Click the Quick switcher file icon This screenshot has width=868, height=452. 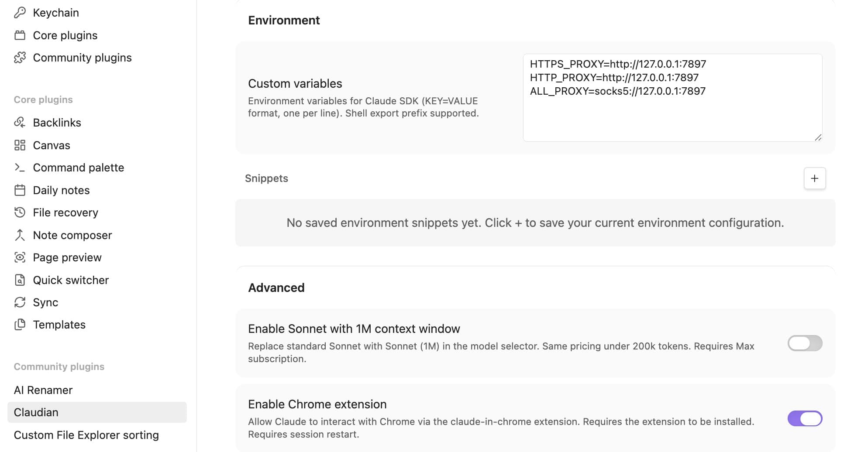pyautogui.click(x=20, y=280)
